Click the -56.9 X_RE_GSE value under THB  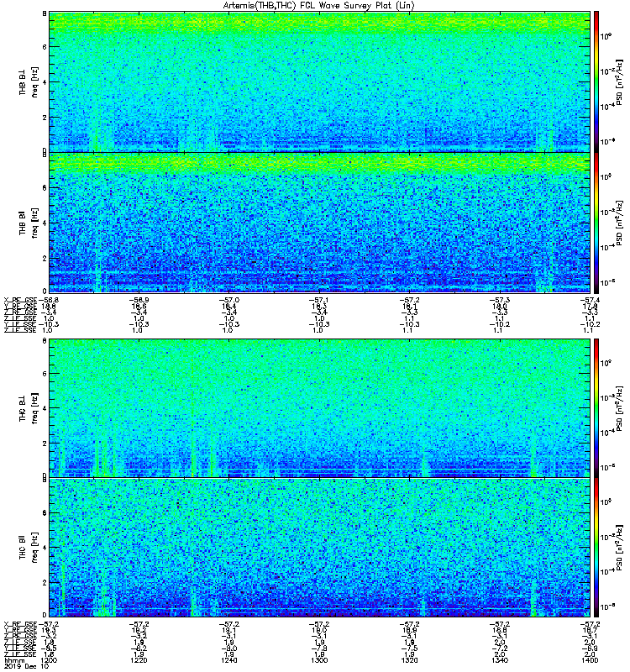[x=139, y=300]
